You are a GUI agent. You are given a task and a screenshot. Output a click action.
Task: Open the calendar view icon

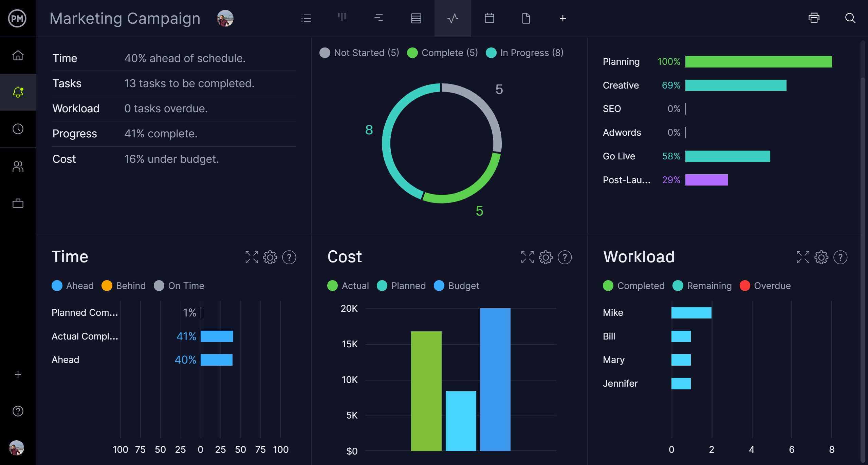[x=488, y=18]
